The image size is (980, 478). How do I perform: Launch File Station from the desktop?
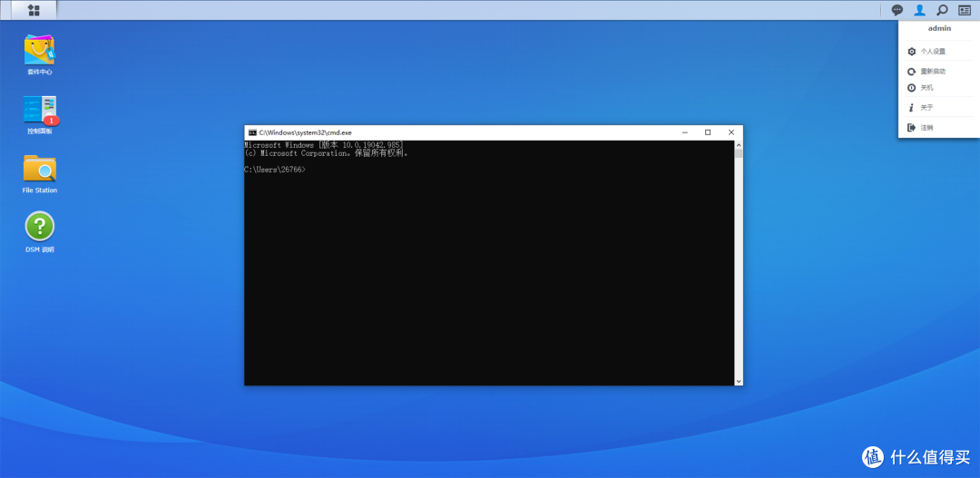pos(39,169)
